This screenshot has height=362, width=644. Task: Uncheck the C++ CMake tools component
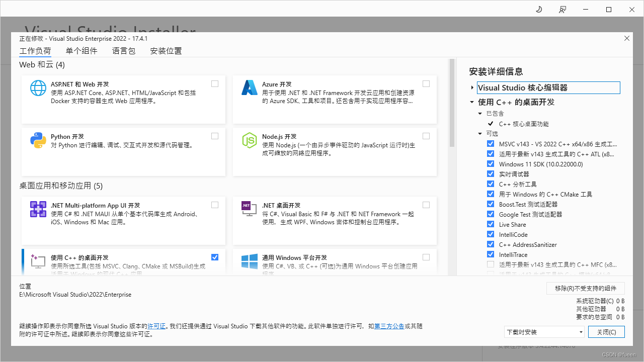point(491,194)
